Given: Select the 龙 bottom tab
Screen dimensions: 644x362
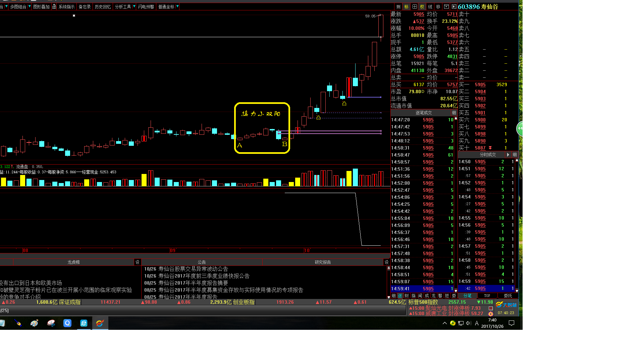Looking at the screenshot, I should pyautogui.click(x=434, y=296).
